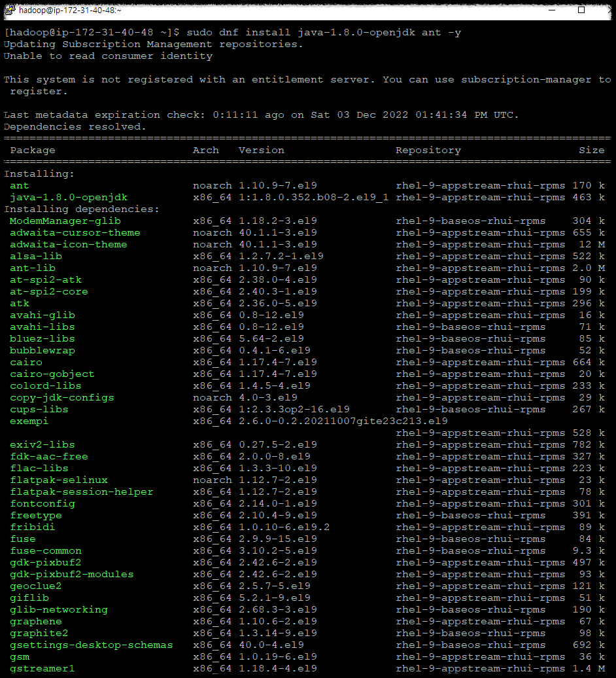Select the at-spi2-core package name

click(49, 291)
